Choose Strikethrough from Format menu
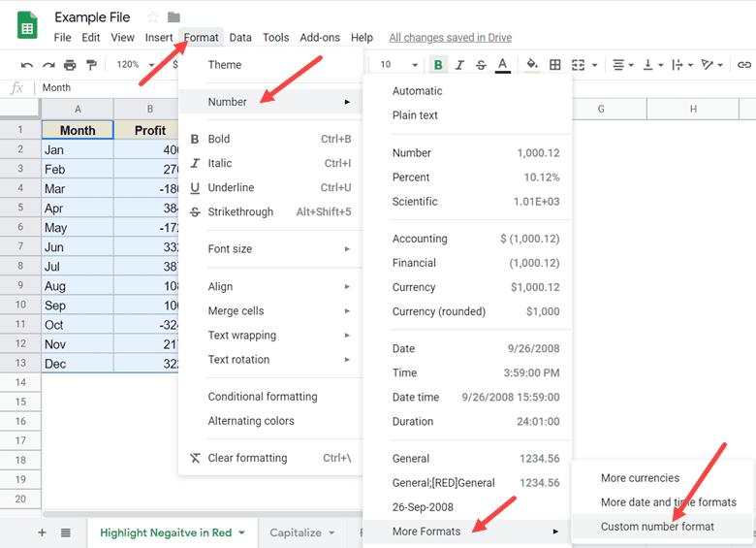The height and width of the screenshot is (548, 756). (x=270, y=211)
